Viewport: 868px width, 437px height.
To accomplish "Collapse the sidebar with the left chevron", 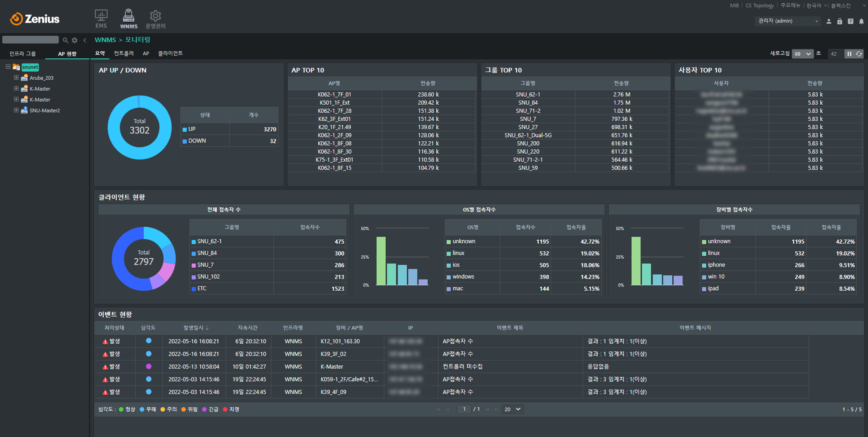I will click(85, 40).
